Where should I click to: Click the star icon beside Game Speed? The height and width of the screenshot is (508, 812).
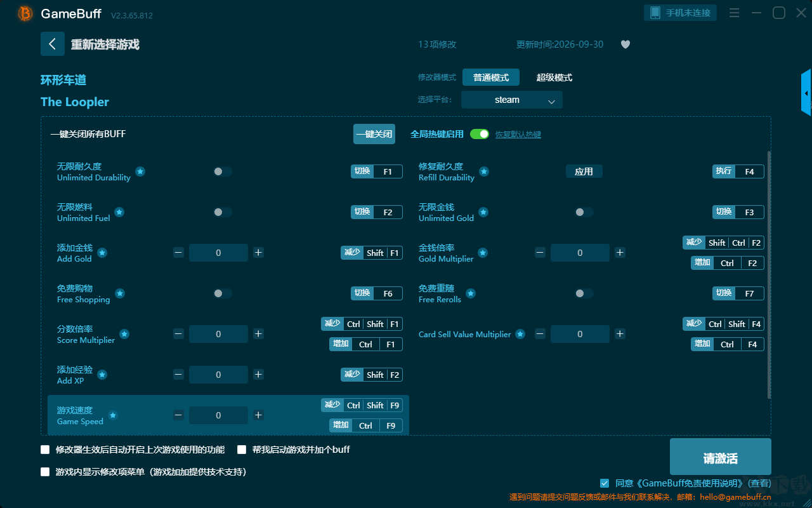point(113,415)
